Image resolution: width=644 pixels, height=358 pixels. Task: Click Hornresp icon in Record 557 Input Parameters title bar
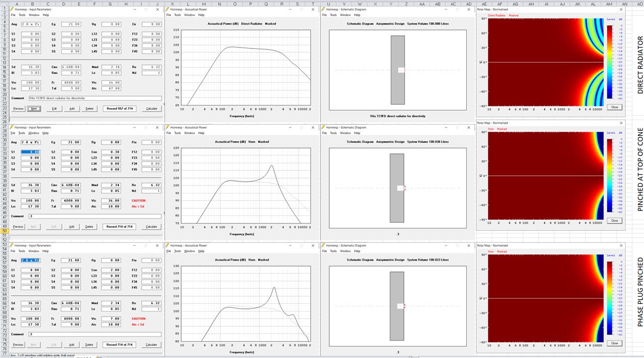[x=12, y=9]
